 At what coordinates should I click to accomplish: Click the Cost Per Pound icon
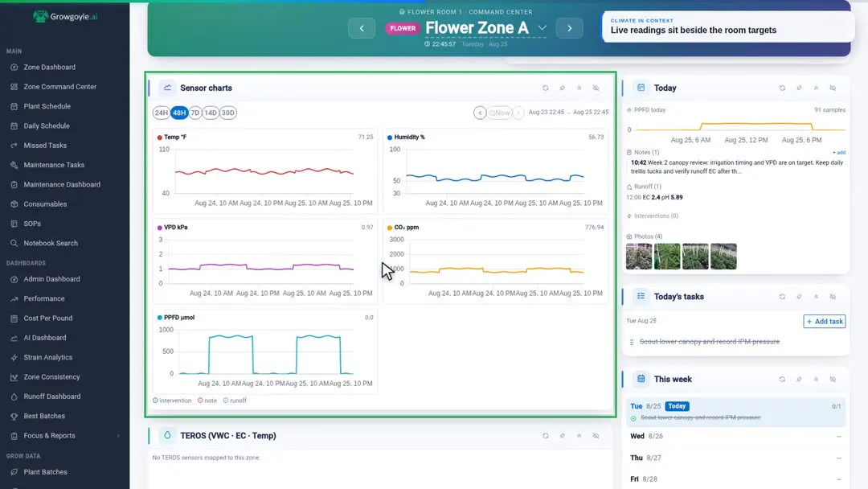pos(14,318)
